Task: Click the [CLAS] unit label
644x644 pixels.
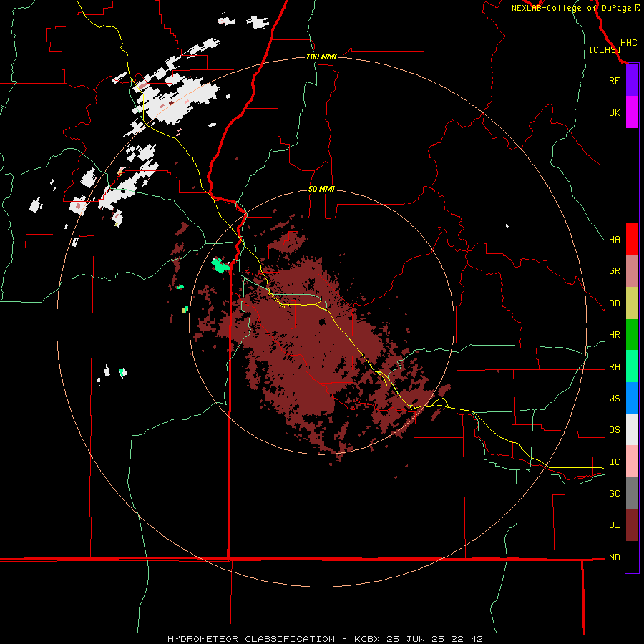Action: point(605,50)
